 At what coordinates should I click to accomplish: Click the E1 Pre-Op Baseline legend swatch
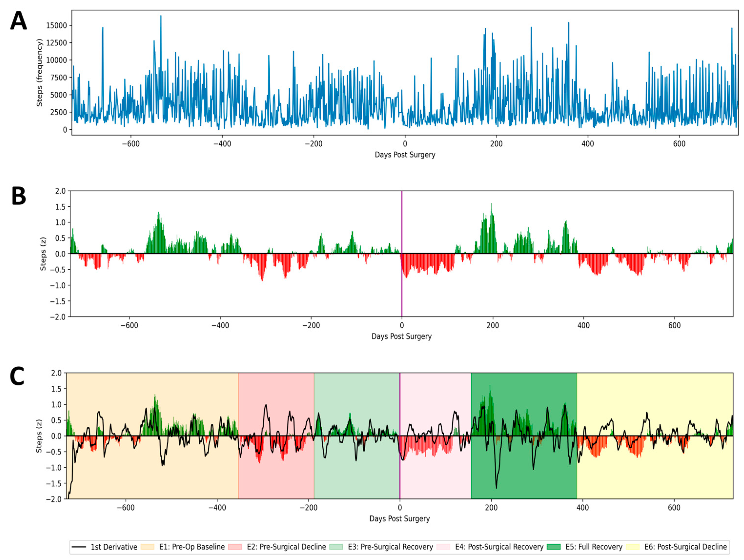click(x=147, y=547)
